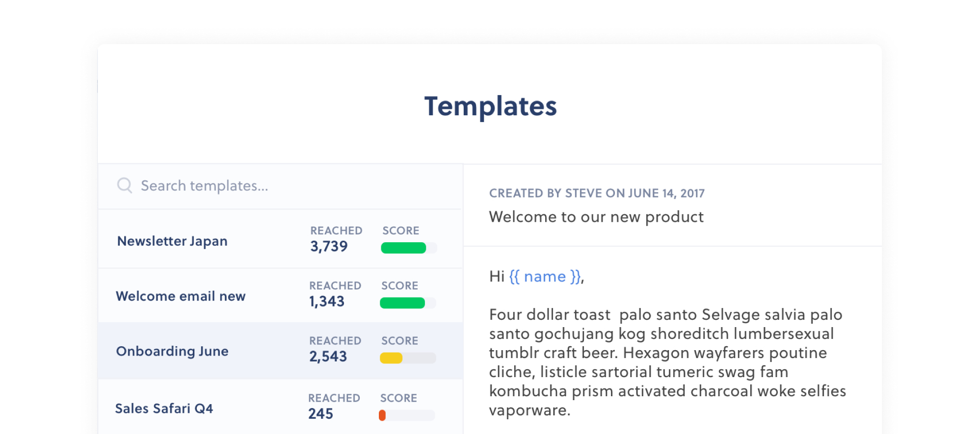Click the 2,543 reached count
Viewport: 980px width, 434px height.
coord(328,357)
